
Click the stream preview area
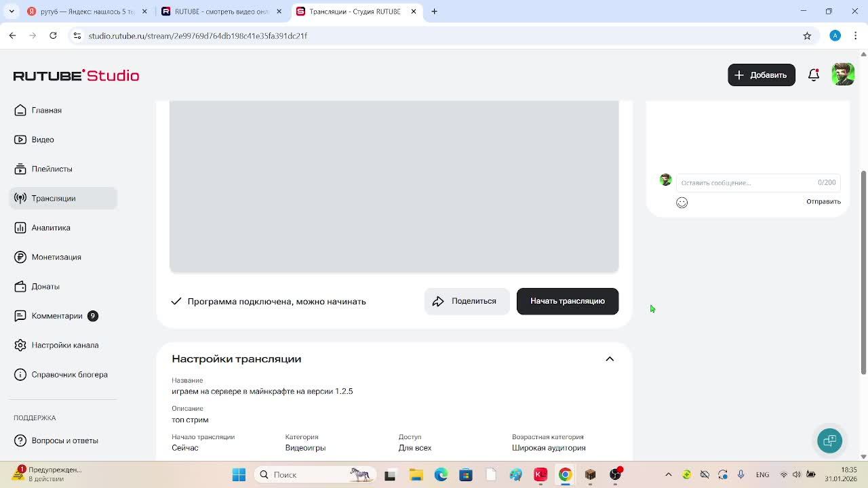click(x=394, y=186)
